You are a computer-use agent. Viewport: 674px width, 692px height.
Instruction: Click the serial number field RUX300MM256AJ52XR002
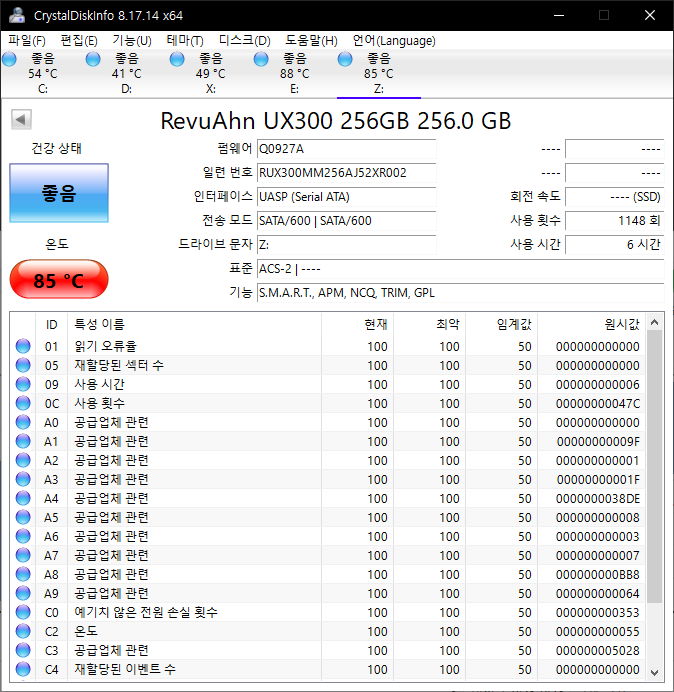coord(346,173)
